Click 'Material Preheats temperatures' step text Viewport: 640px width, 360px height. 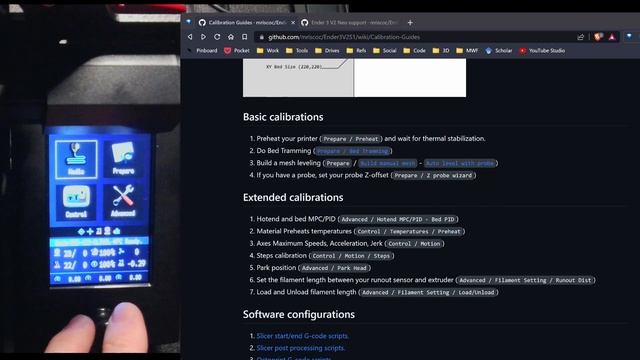pos(304,231)
